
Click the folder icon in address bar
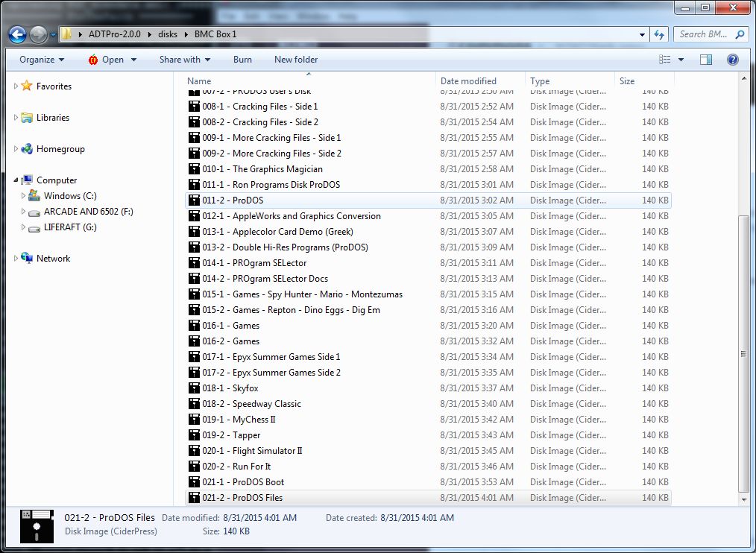(x=66, y=34)
